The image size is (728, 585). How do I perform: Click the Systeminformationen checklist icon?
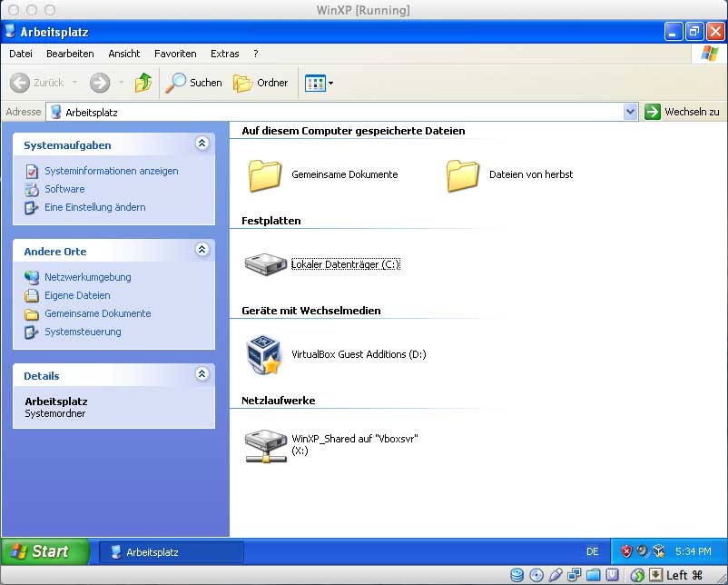click(x=32, y=172)
